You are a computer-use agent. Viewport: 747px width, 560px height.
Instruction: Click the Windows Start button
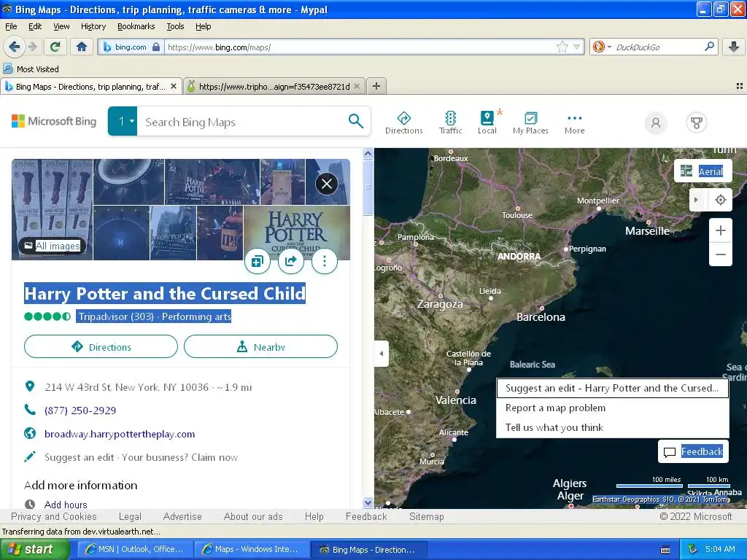(34, 549)
